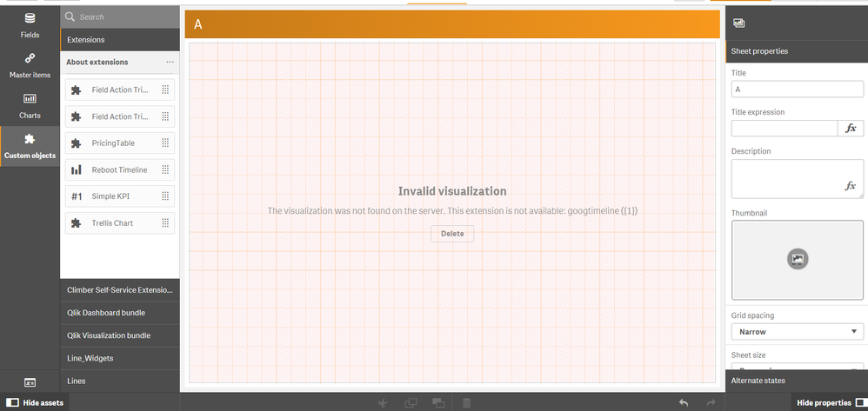Select Trellis Chart extension
Image resolution: width=868 pixels, height=411 pixels.
click(120, 223)
